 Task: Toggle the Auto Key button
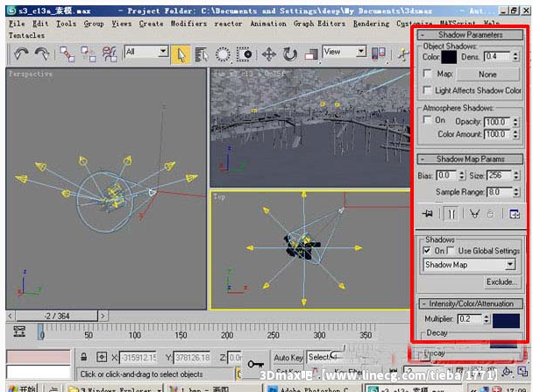click(288, 358)
